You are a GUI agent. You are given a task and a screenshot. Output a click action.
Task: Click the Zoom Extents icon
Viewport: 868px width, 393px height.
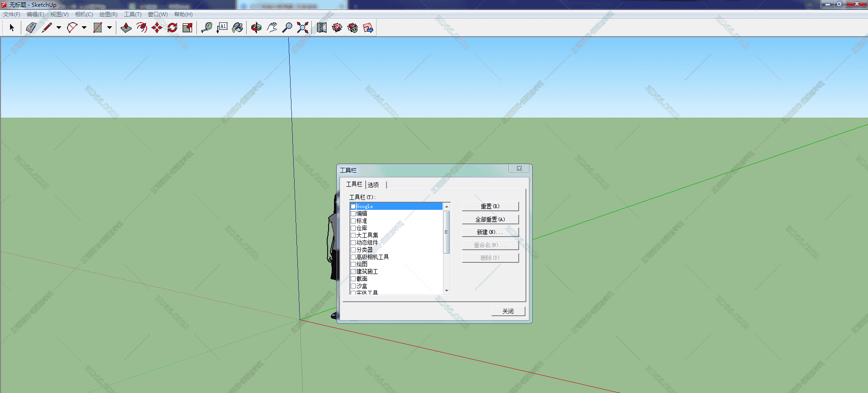tap(303, 28)
